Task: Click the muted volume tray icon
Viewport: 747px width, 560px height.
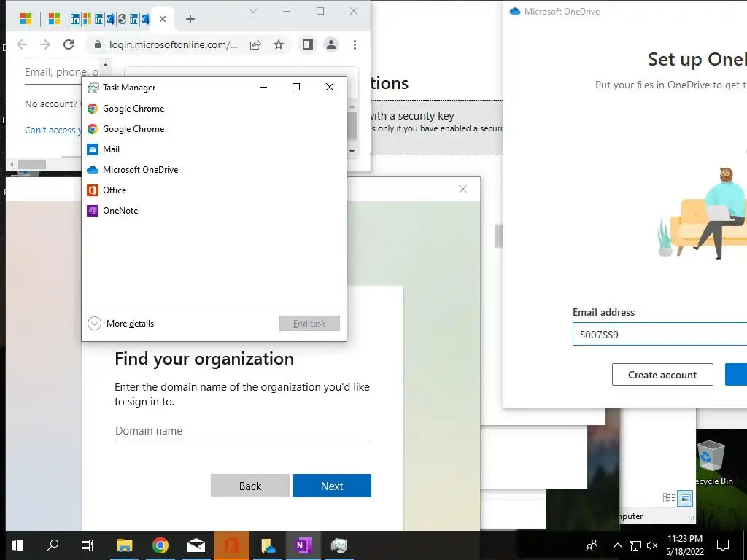Action: pos(652,545)
